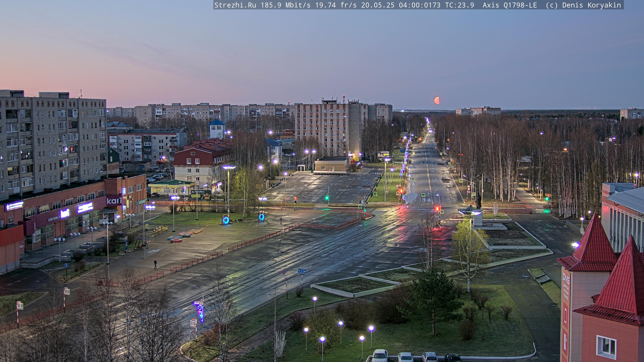
Task: Click the 19.74 fr/s frame rate value
Action: [x=336, y=5]
